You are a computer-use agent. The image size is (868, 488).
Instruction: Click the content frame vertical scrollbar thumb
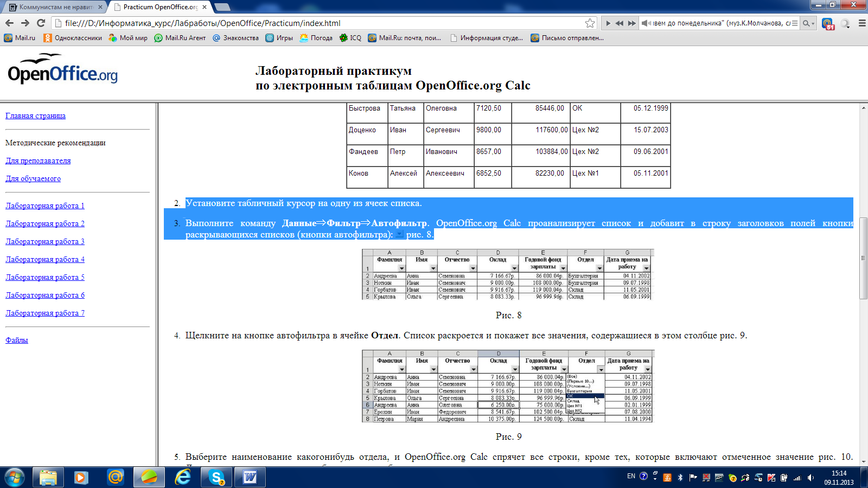tap(863, 258)
